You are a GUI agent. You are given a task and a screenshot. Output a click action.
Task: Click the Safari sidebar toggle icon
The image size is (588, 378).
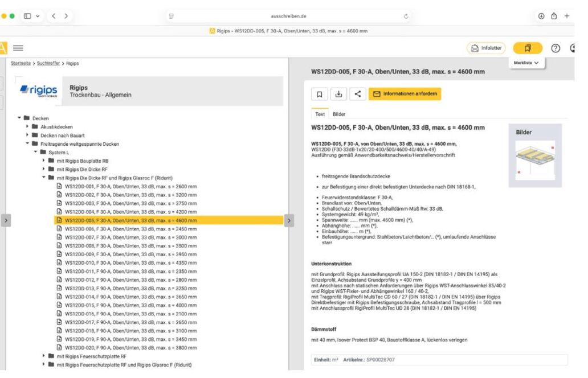pyautogui.click(x=27, y=16)
